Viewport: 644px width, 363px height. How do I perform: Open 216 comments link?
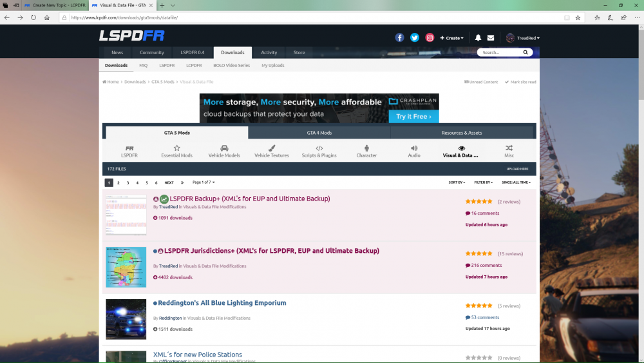tap(484, 265)
